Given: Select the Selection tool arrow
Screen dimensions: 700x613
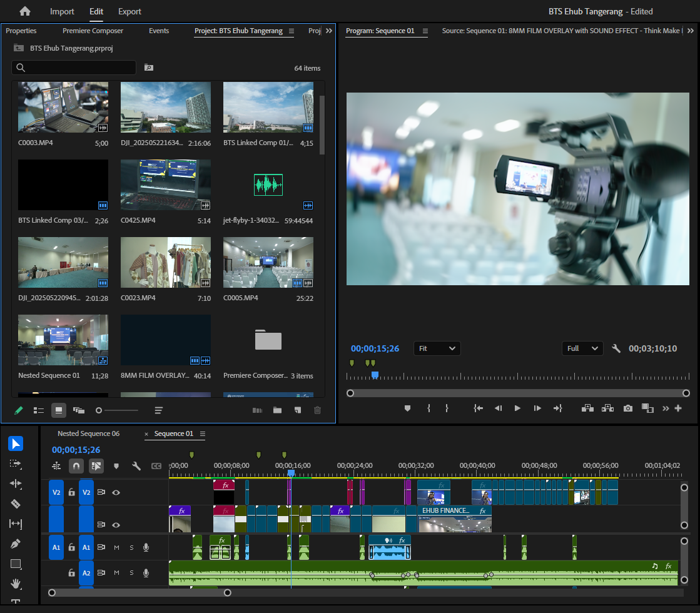Looking at the screenshot, I should click(16, 443).
